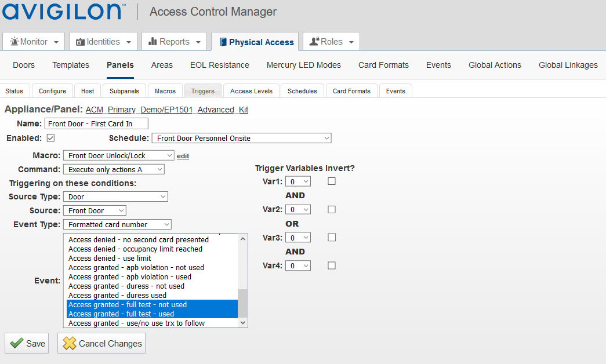Click the Physical Access door icon
The width and height of the screenshot is (606, 364).
pyautogui.click(x=223, y=42)
